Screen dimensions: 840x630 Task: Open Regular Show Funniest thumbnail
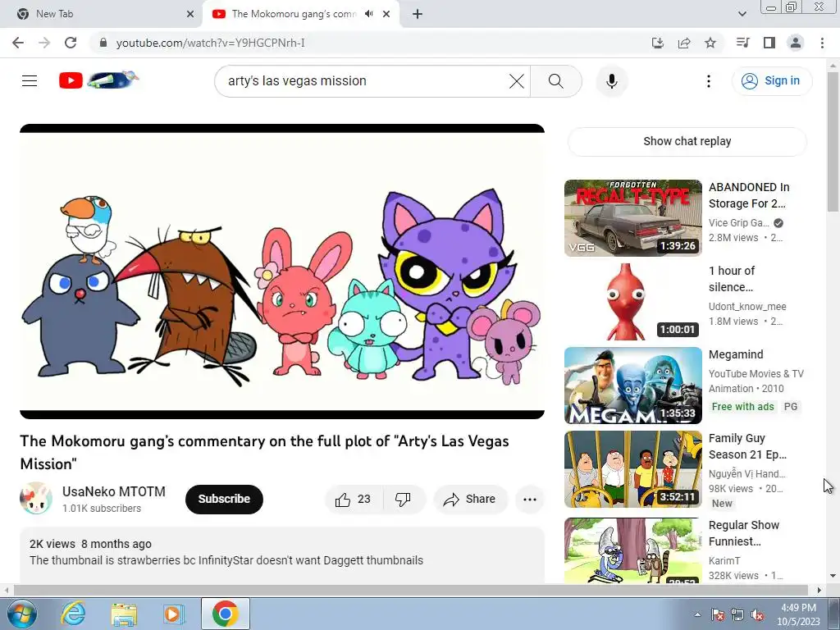pos(632,550)
